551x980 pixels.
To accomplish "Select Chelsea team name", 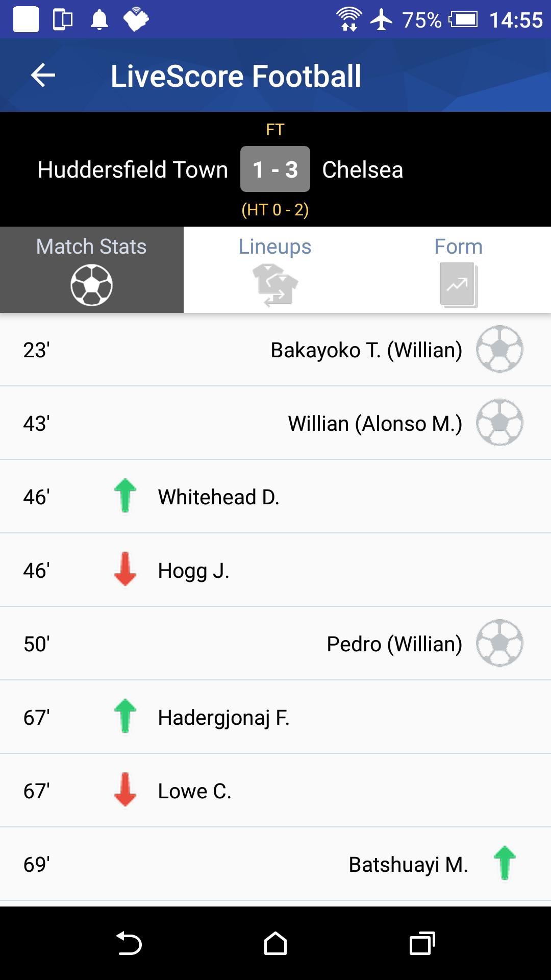I will point(363,169).
